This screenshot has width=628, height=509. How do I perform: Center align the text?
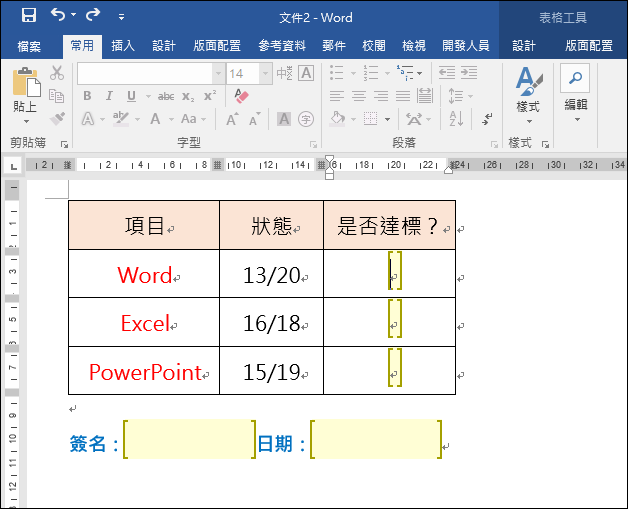(358, 96)
